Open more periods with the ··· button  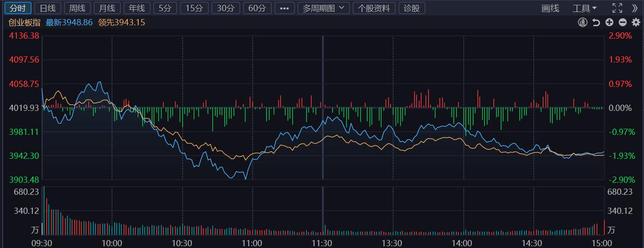284,8
